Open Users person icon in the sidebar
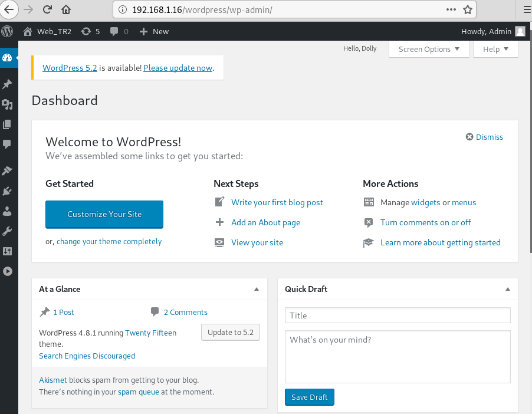The image size is (532, 414). (7, 211)
